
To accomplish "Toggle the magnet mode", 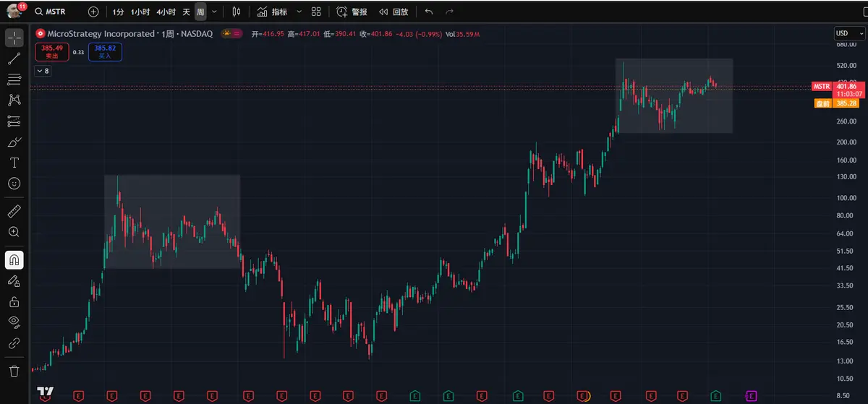I will [x=14, y=259].
